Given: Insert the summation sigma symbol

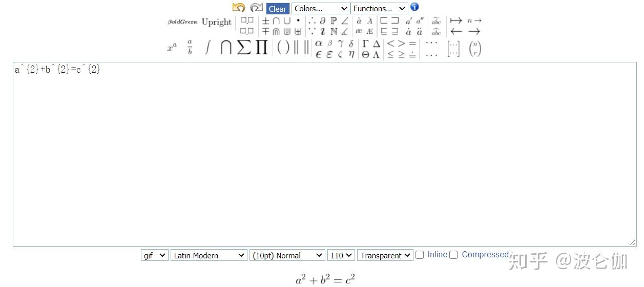Looking at the screenshot, I should 244,47.
